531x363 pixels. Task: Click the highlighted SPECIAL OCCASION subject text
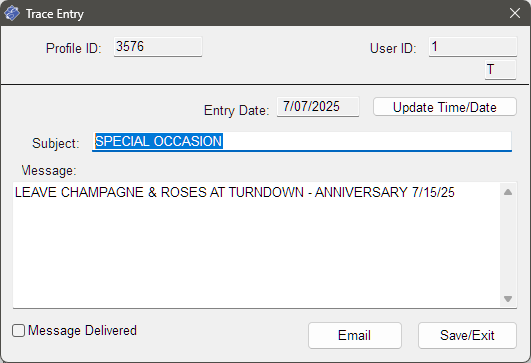pos(158,141)
